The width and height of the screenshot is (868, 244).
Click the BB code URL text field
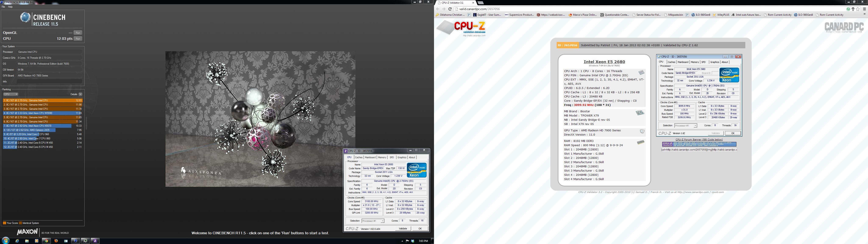pos(699,150)
